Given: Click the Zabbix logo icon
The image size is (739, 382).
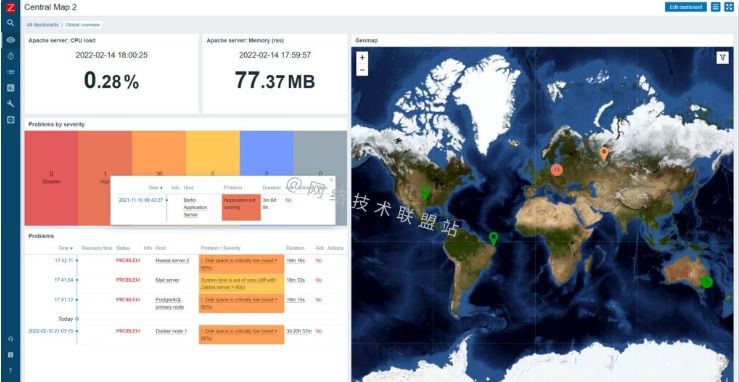Looking at the screenshot, I should click(10, 7).
